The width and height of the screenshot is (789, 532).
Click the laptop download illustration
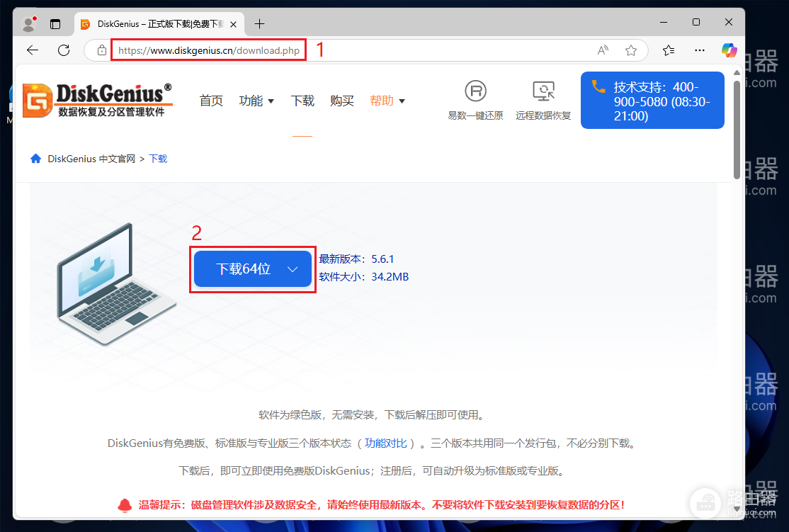point(116,284)
